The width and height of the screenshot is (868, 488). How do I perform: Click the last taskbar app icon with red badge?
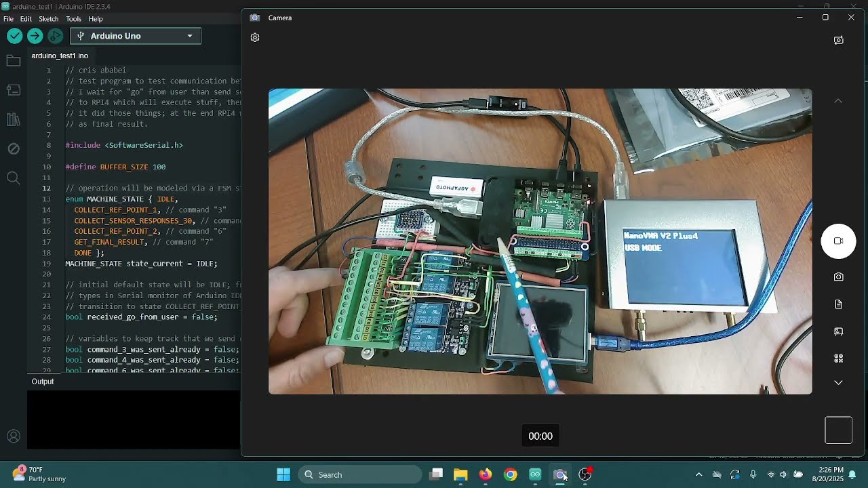click(585, 474)
